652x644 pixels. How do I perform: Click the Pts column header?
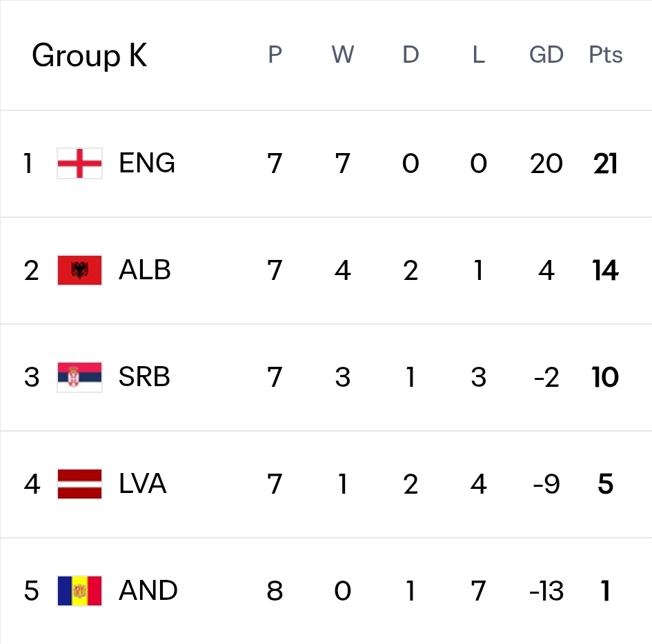tap(606, 55)
